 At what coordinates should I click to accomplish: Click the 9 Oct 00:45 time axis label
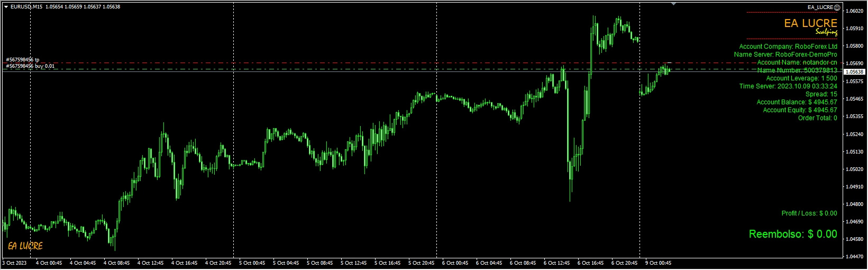point(657,263)
